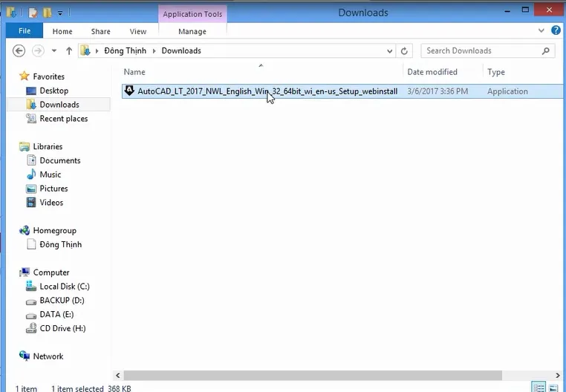This screenshot has height=392, width=566.
Task: Expand the address bar history dropdown
Action: tap(389, 50)
